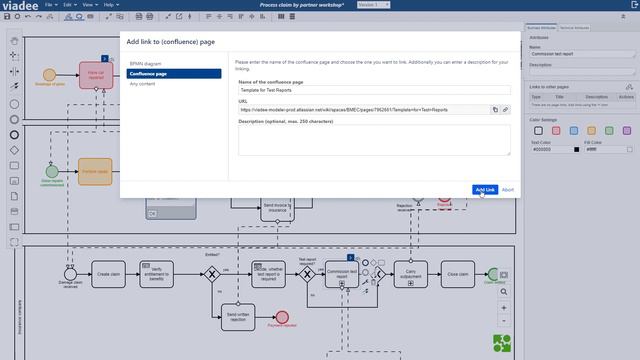Create a data object from the palette
The height and width of the screenshot is (360, 640).
tap(14, 196)
